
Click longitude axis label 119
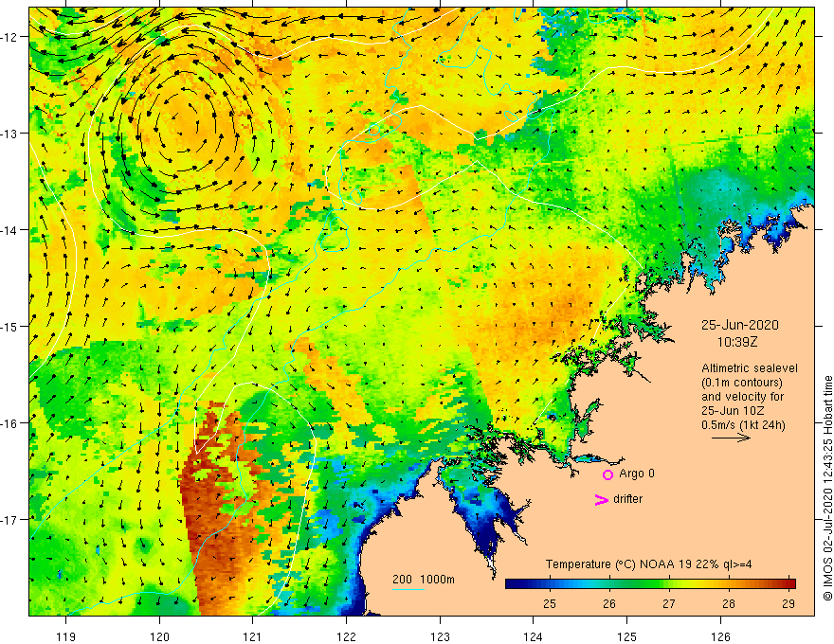tap(66, 636)
